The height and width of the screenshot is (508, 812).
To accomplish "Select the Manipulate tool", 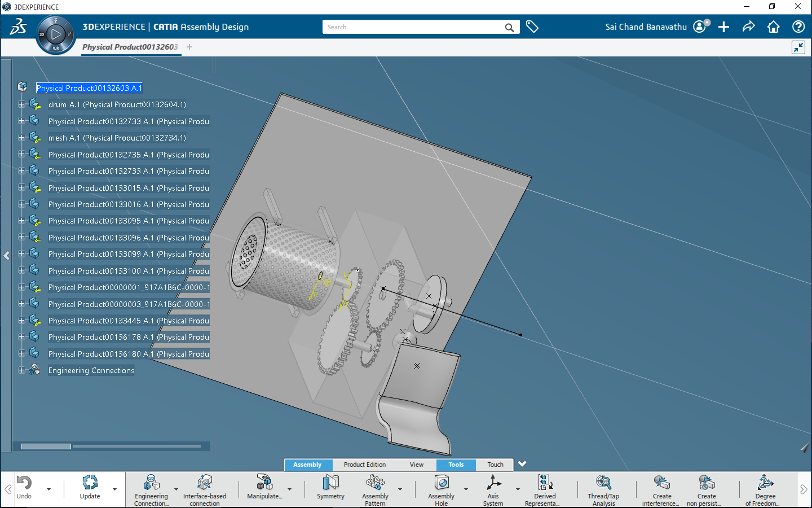I will pos(264,487).
